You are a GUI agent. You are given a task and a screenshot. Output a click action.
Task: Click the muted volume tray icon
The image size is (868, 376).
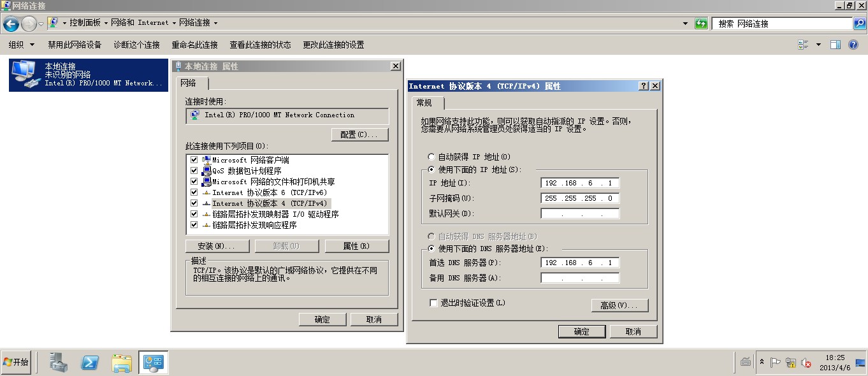coord(806,363)
